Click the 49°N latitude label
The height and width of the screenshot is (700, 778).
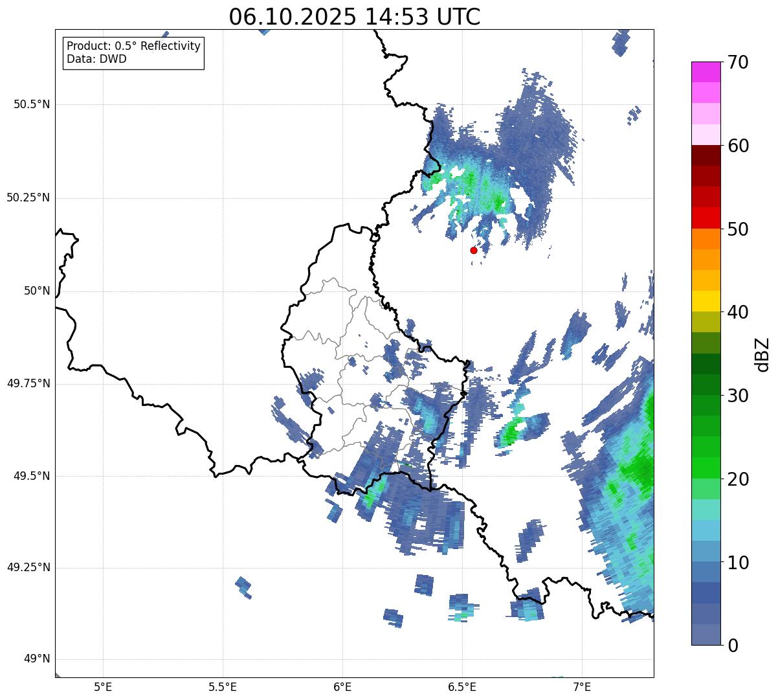click(x=37, y=659)
